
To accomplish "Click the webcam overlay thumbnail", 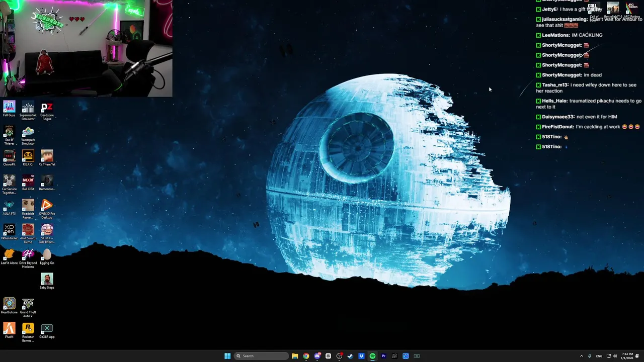I will [x=86, y=48].
